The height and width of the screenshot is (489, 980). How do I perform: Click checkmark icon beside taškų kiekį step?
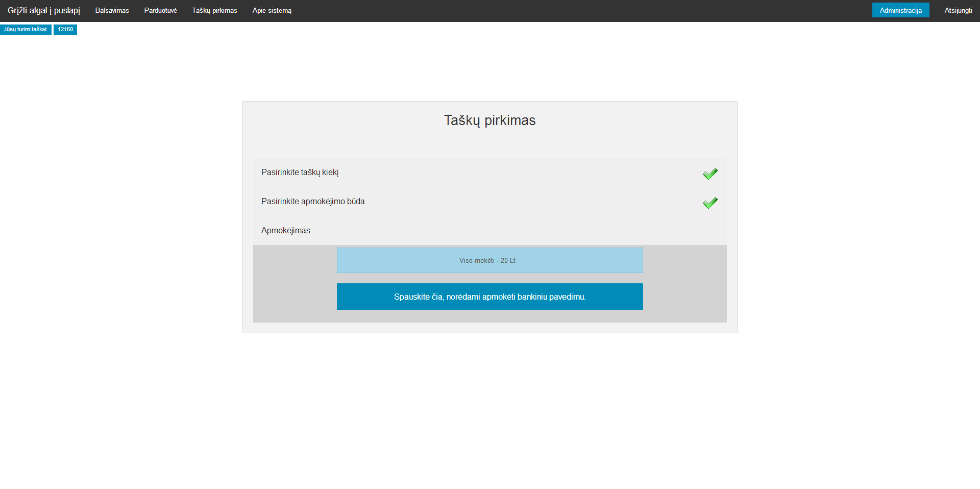point(710,174)
